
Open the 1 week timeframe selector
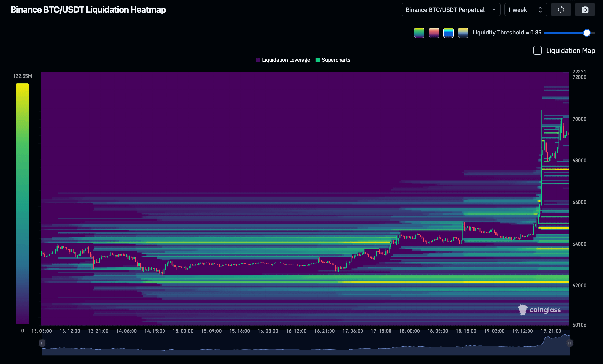pyautogui.click(x=526, y=10)
